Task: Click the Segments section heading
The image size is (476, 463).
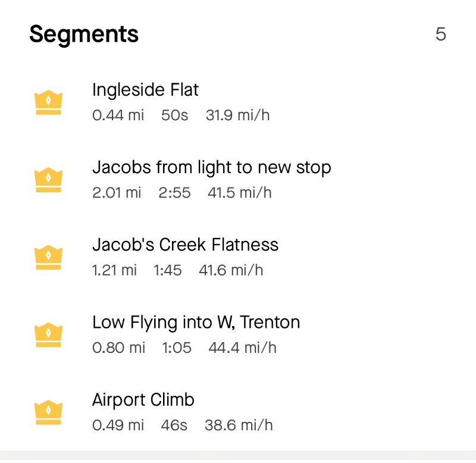Action: pos(84,34)
